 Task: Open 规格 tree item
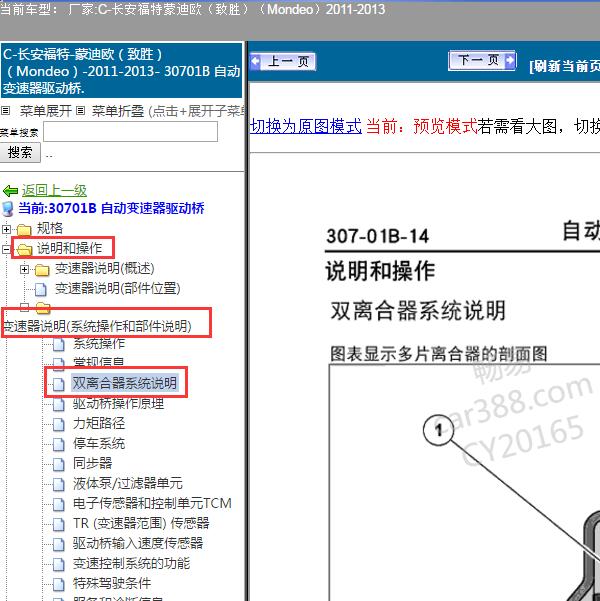(x=49, y=228)
